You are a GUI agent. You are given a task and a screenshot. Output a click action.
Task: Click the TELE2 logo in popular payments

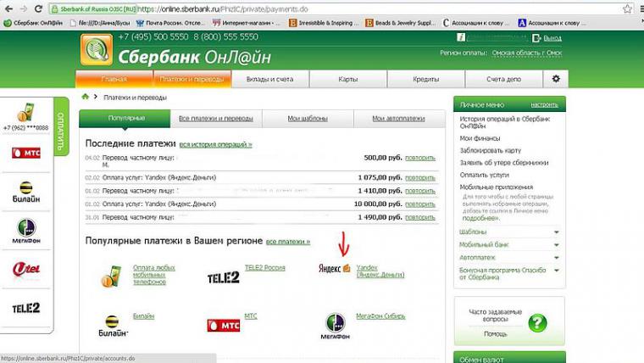(224, 276)
